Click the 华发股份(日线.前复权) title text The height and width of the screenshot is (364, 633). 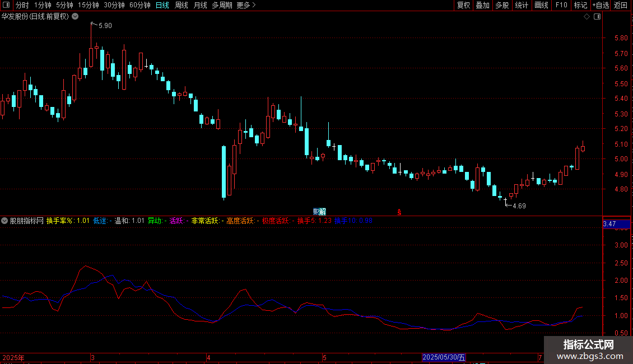pyautogui.click(x=35, y=17)
